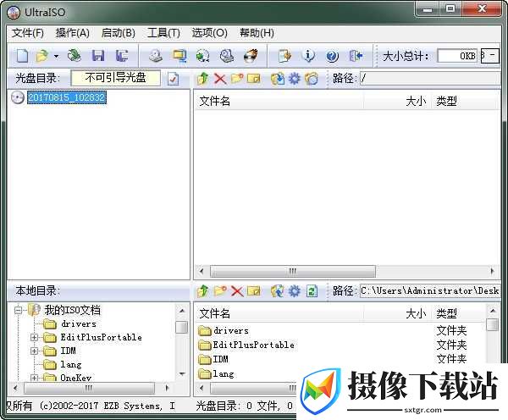Click Add to disc icon in local toolbar

coord(278,290)
